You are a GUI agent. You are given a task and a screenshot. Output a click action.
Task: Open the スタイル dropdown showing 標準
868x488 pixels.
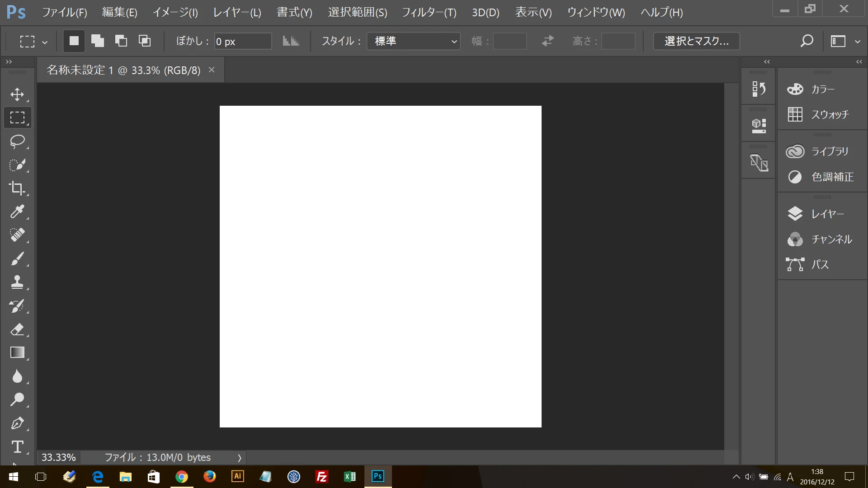[x=414, y=41]
